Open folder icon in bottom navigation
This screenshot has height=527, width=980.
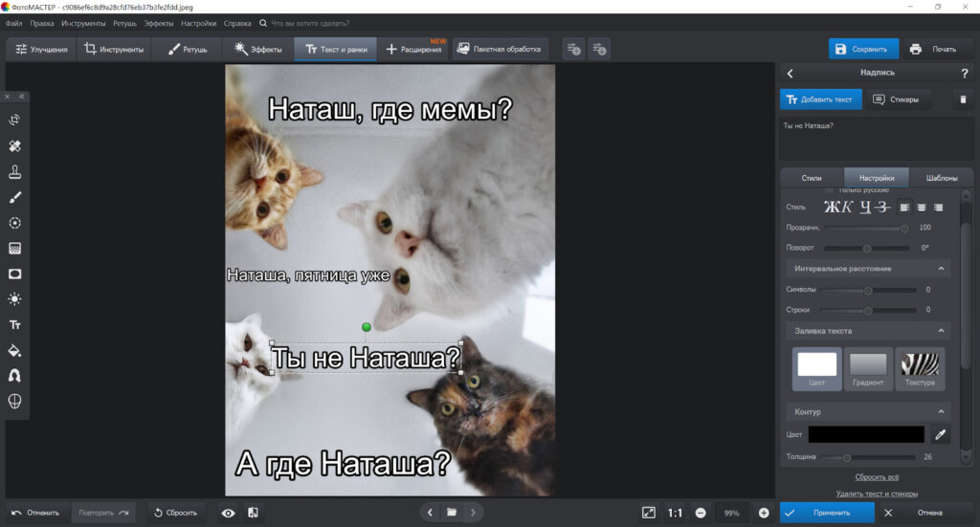click(452, 513)
